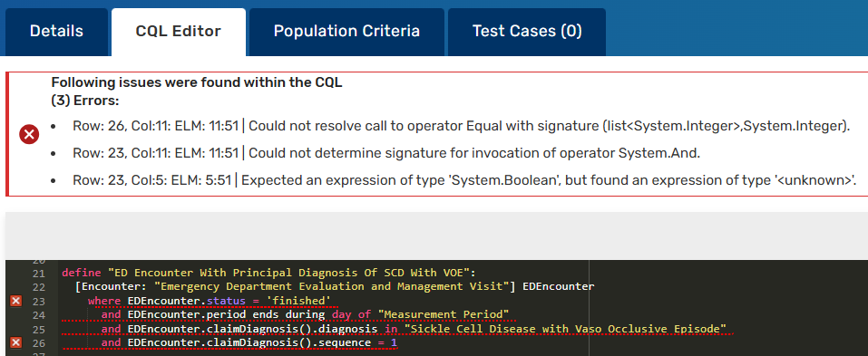Click "Measurement Period" text in editor
Viewport: 868px width, 356px height.
click(x=444, y=314)
